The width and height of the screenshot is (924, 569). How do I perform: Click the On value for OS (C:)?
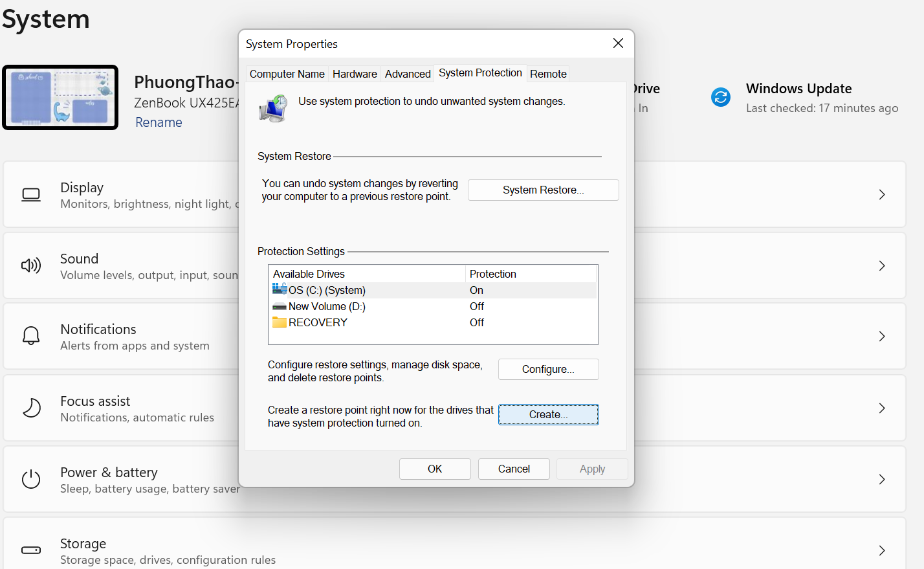(476, 290)
